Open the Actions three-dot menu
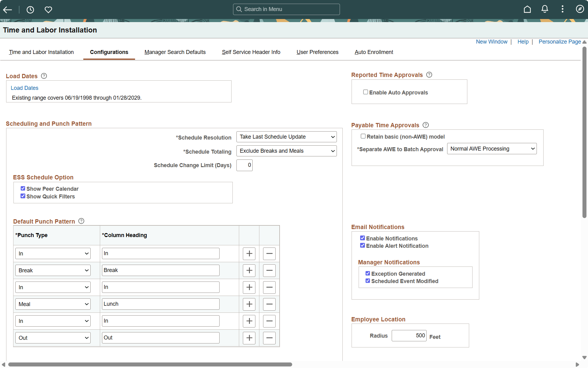Screen dimensions: 588x368 [562, 9]
